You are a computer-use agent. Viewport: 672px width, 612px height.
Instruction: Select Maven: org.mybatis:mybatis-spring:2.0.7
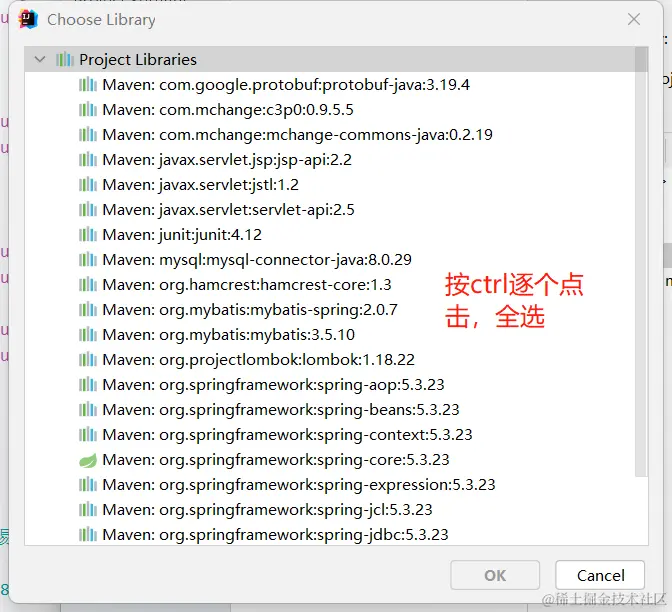pos(250,309)
